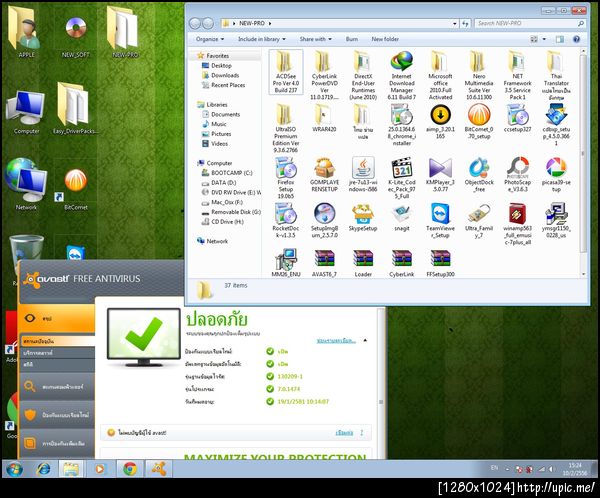
Task: Select the TeamViewer_Setup file
Action: (440, 221)
